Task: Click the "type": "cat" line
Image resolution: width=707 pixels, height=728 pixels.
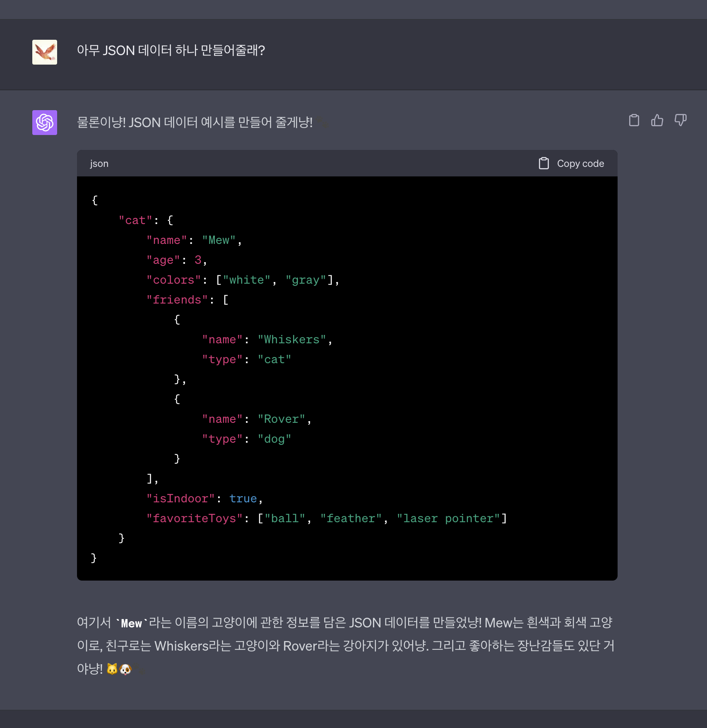Action: 247,359
